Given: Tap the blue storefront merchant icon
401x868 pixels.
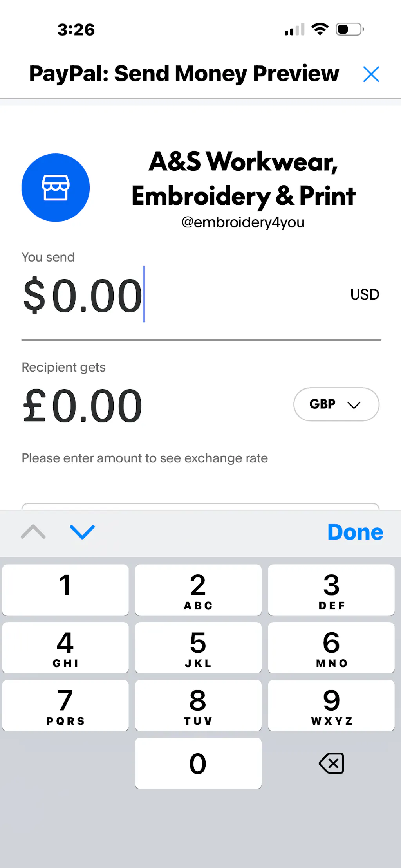Looking at the screenshot, I should click(x=56, y=188).
